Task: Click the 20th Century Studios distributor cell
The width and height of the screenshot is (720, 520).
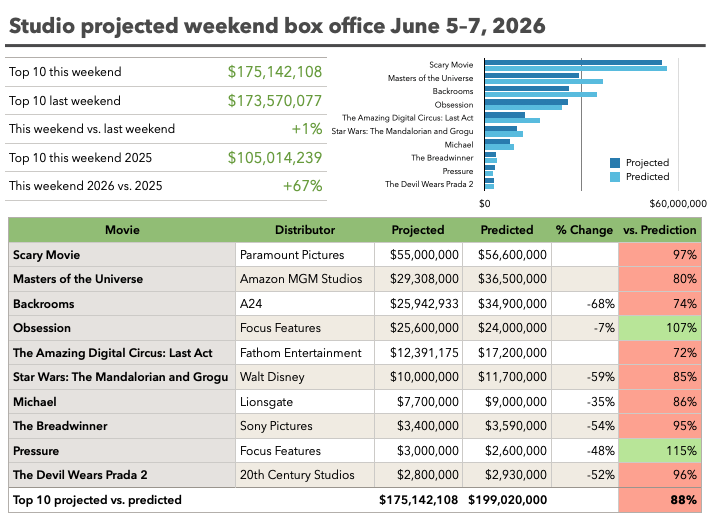Action: click(x=305, y=475)
